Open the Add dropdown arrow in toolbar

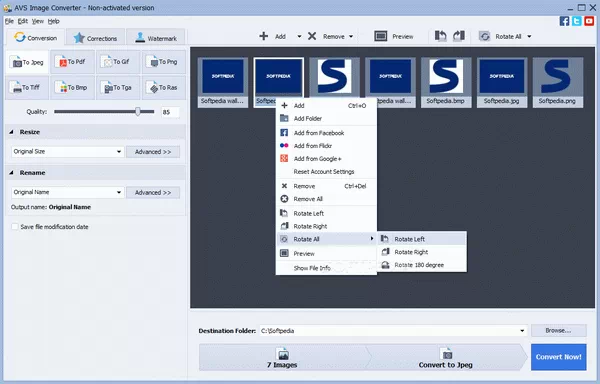[299, 36]
